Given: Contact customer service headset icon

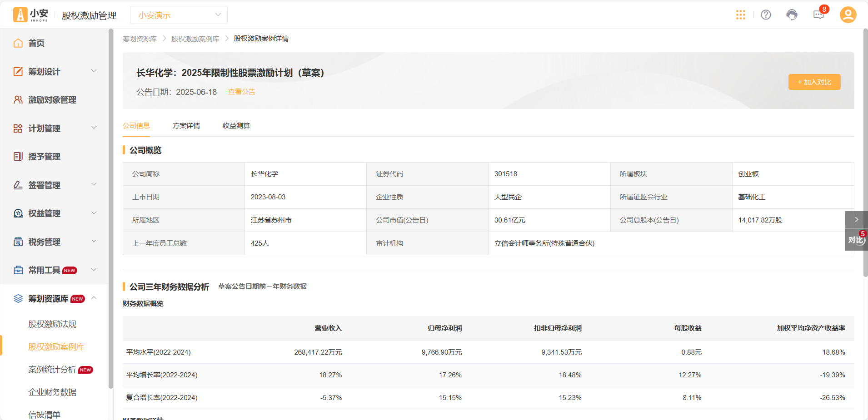Looking at the screenshot, I should [x=792, y=15].
